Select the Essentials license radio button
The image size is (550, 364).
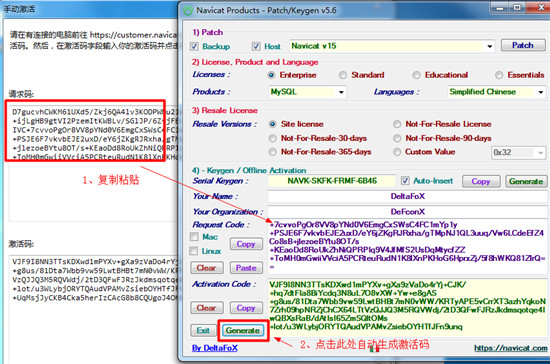[x=499, y=75]
